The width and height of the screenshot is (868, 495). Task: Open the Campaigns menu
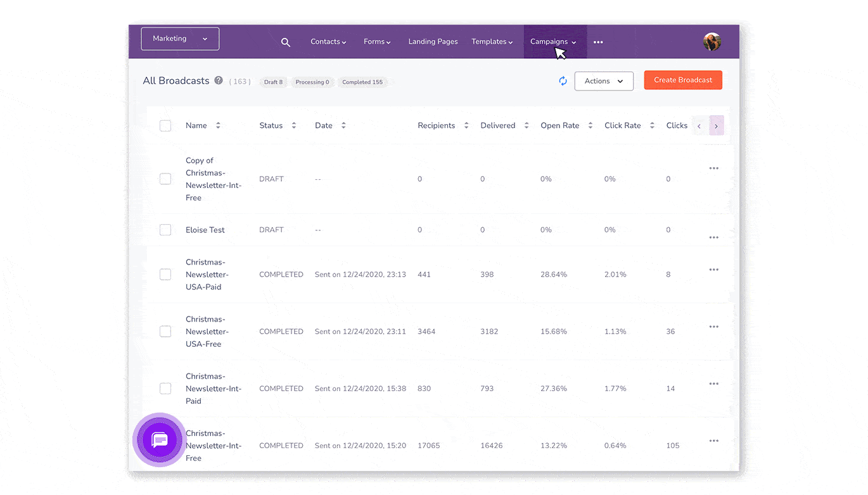[553, 42]
